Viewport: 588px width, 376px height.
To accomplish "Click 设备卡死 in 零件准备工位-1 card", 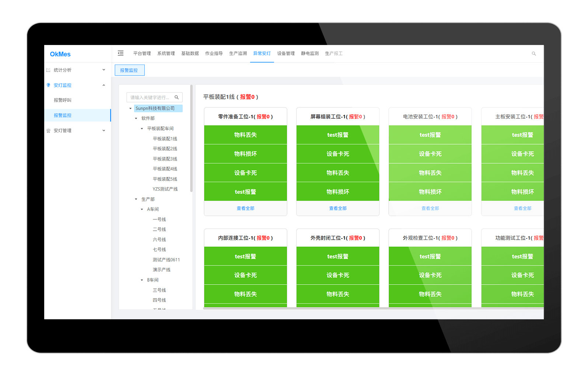I will tap(245, 173).
